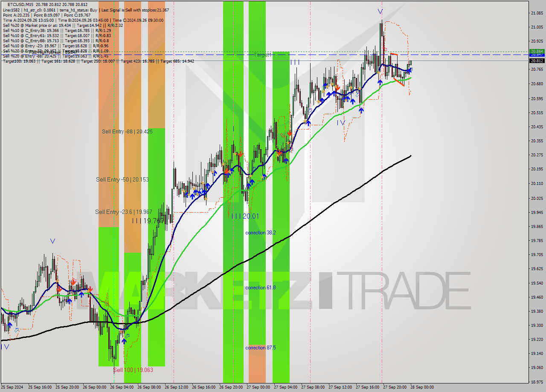Click the 21.005 price axis value
The height and width of the screenshot is (392, 546).
[537, 27]
